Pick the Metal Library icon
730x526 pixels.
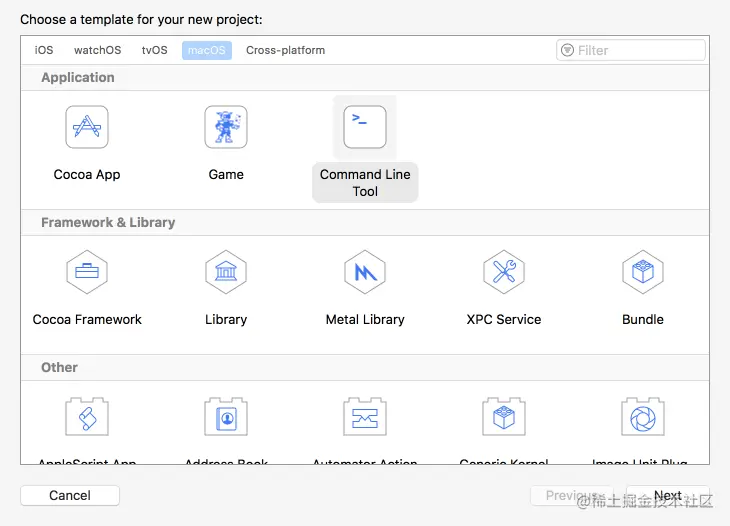click(365, 272)
